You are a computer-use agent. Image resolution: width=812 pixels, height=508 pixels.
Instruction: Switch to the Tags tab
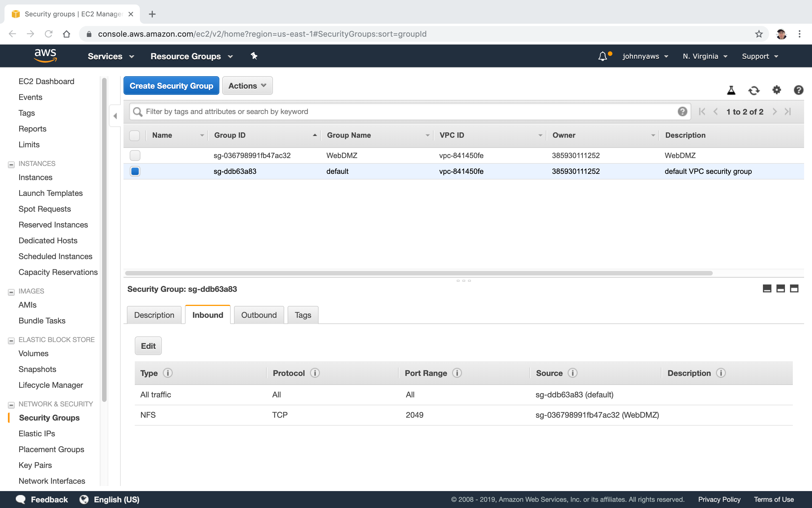point(303,315)
